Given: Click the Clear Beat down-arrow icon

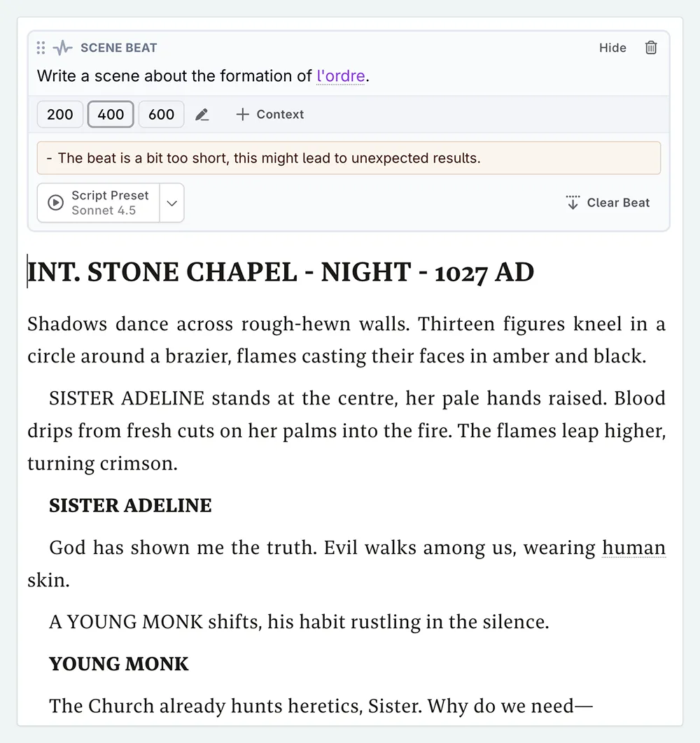Looking at the screenshot, I should click(x=573, y=203).
